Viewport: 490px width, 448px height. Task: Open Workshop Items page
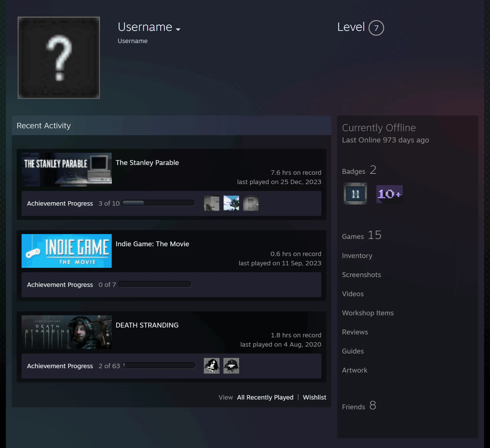tap(368, 313)
